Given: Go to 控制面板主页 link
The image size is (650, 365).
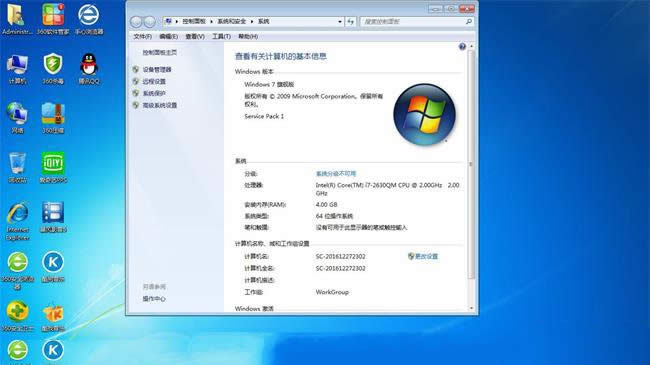Looking at the screenshot, I should pyautogui.click(x=160, y=53).
